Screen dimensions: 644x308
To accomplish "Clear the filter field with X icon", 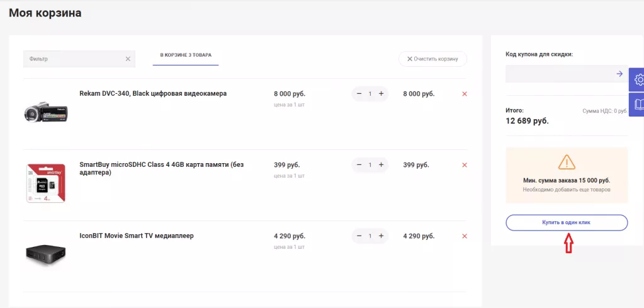I will (128, 59).
